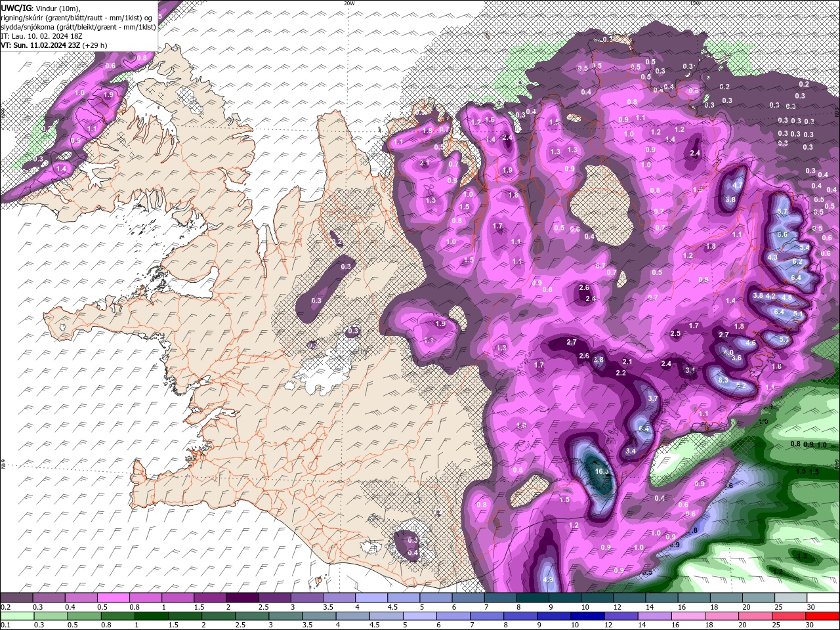Screen dimensions: 840x630
Task: Click the darkest purple 2–2.5 snow scale swatch
Action: pyautogui.click(x=241, y=598)
